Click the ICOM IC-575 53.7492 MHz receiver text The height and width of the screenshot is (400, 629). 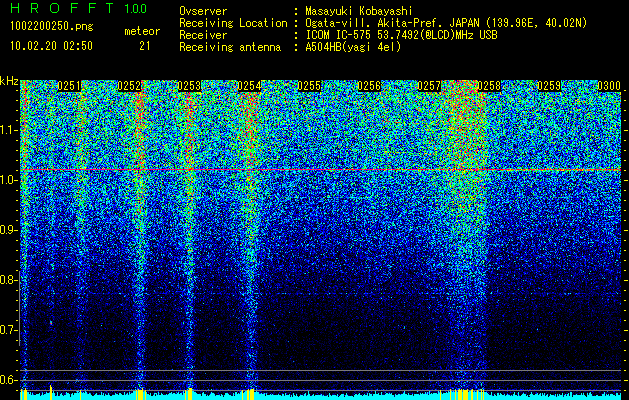pyautogui.click(x=401, y=35)
